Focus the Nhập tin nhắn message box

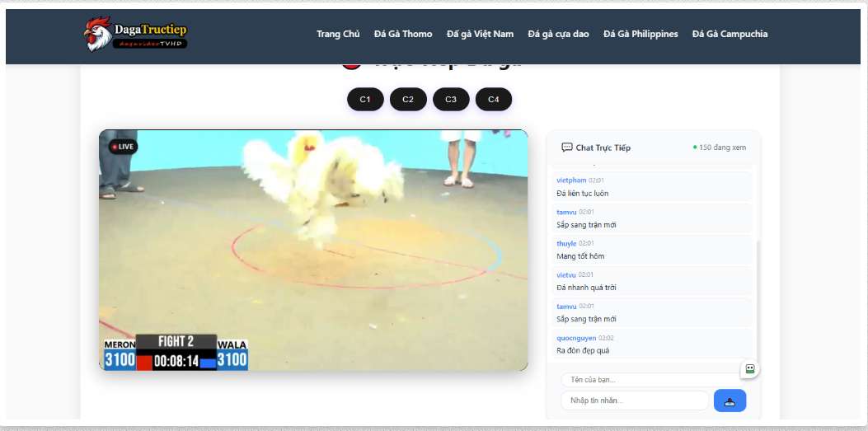(635, 401)
